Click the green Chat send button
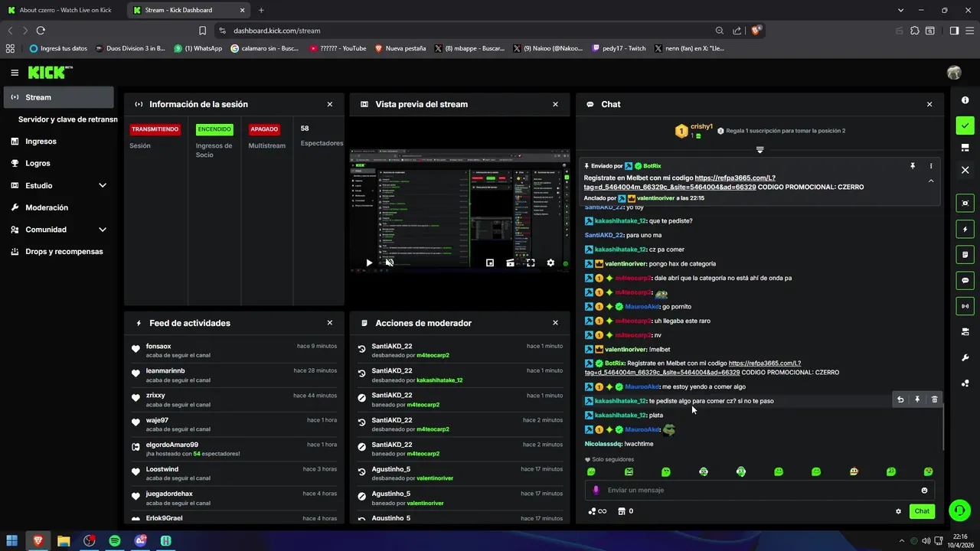 [x=922, y=511]
